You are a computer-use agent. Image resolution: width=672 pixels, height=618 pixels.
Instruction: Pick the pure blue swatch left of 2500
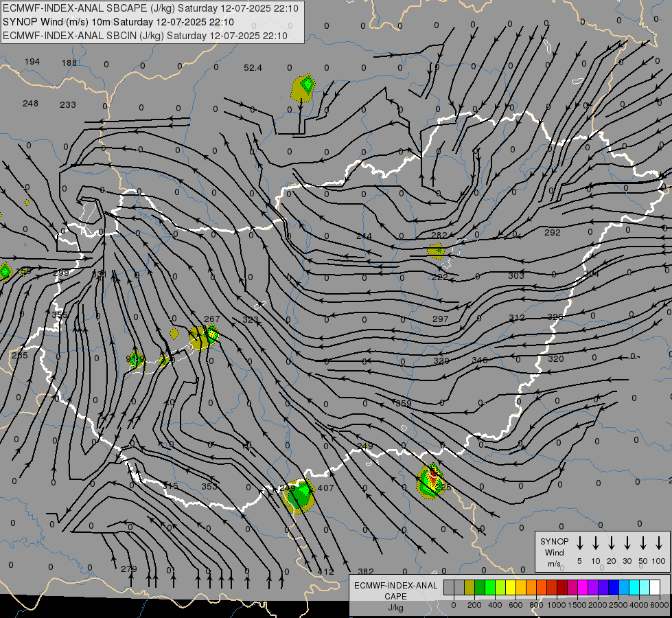pos(614,587)
